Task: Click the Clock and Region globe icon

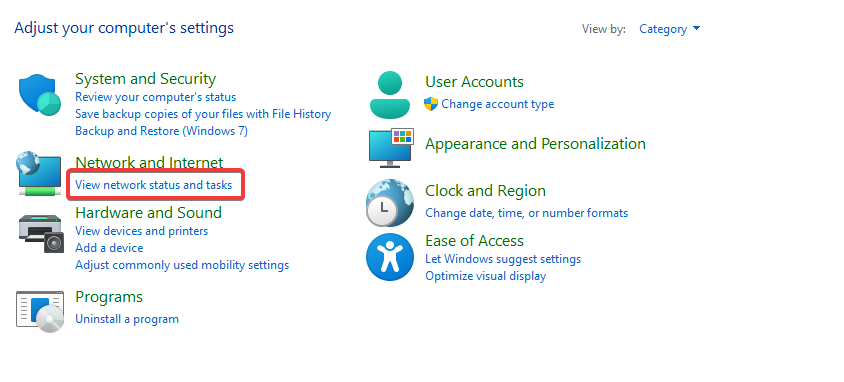Action: (x=390, y=203)
